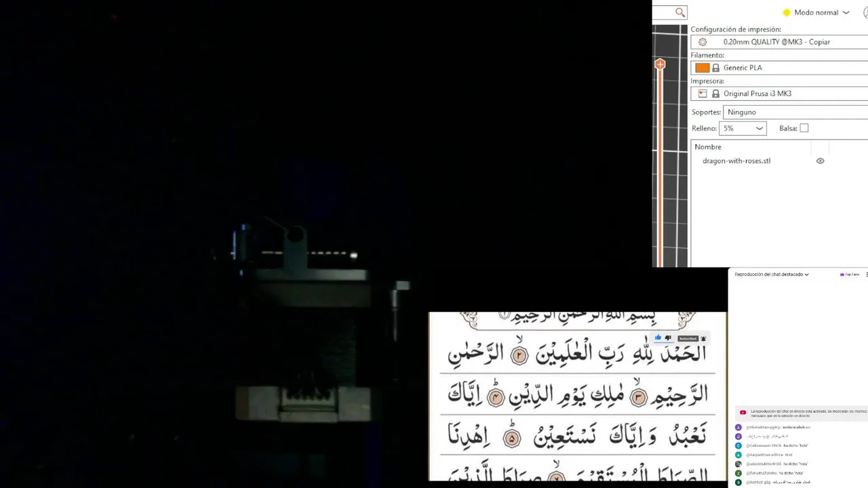
Task: Click the layer slider plus handle
Action: (x=660, y=64)
